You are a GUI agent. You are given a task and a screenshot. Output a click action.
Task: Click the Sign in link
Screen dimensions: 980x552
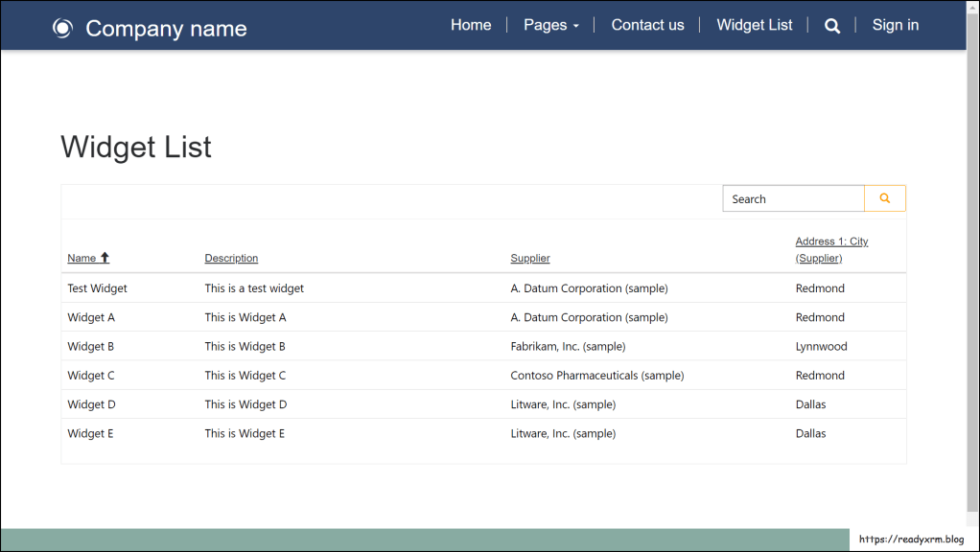895,26
